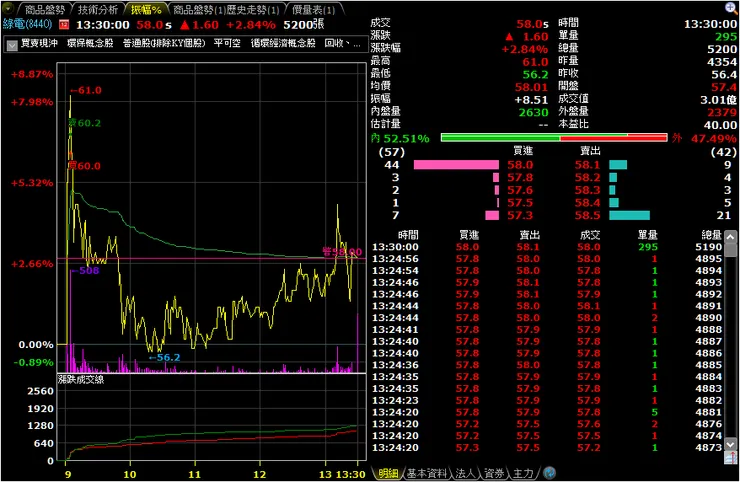Click the pink bid volume bar at 58.0
This screenshot has height=482, width=740.
point(456,165)
